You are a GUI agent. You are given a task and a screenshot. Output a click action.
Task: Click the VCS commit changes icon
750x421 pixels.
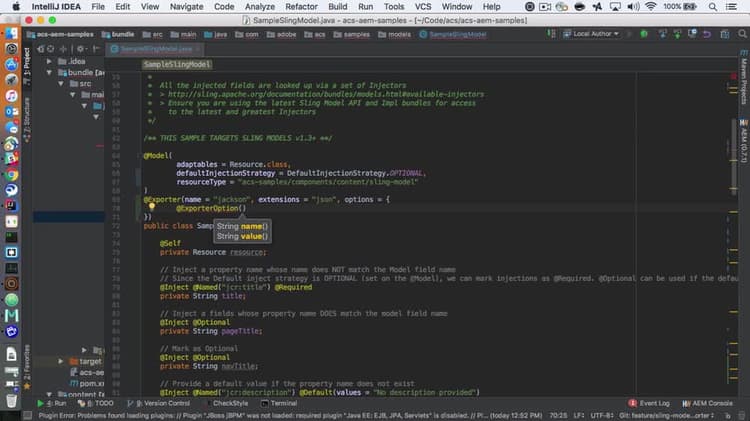click(677, 34)
